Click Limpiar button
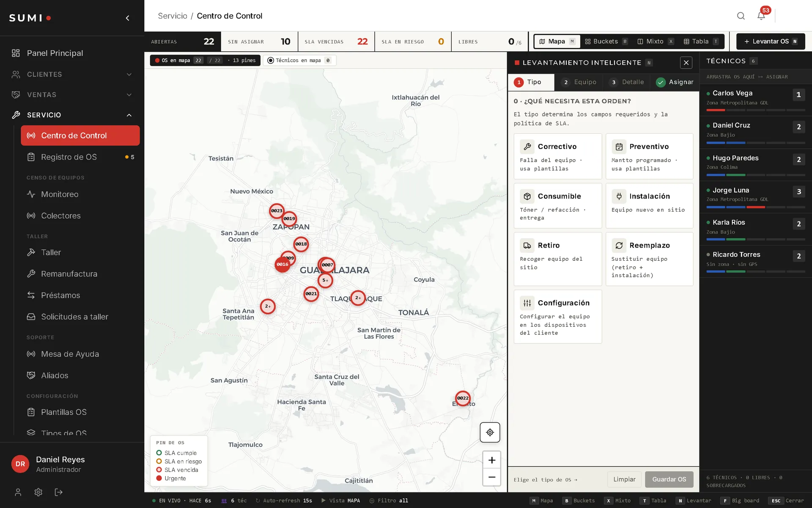812x508 pixels. 624,479
